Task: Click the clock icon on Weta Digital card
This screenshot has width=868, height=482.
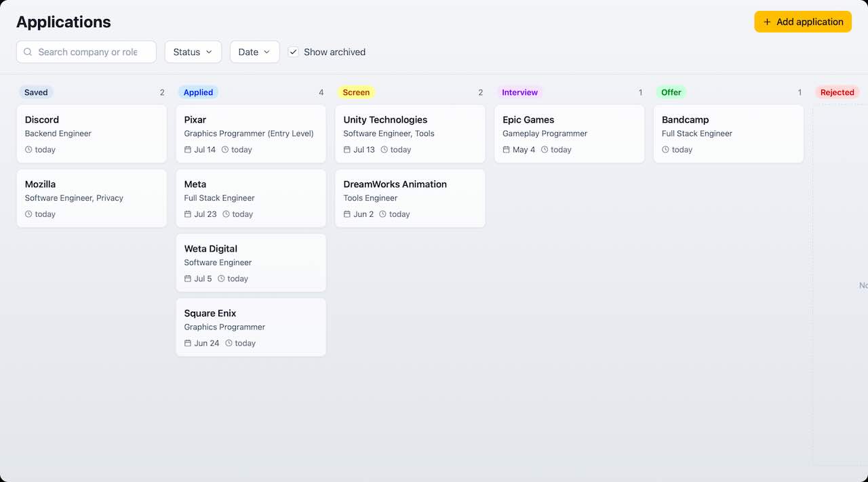Action: pyautogui.click(x=221, y=279)
